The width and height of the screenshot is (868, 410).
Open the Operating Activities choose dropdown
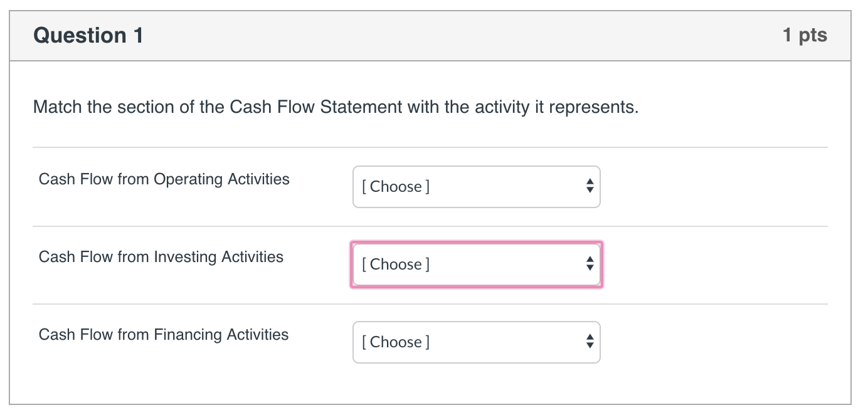point(476,187)
